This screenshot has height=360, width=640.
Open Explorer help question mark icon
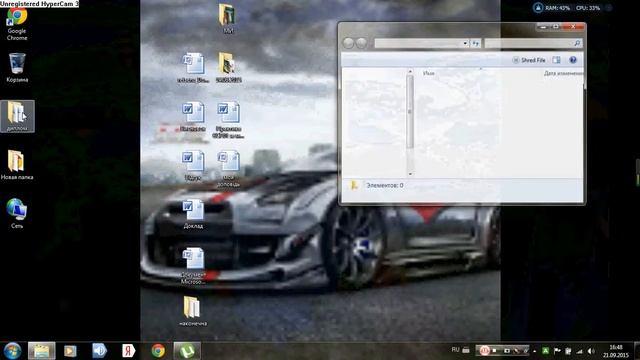click(x=573, y=60)
